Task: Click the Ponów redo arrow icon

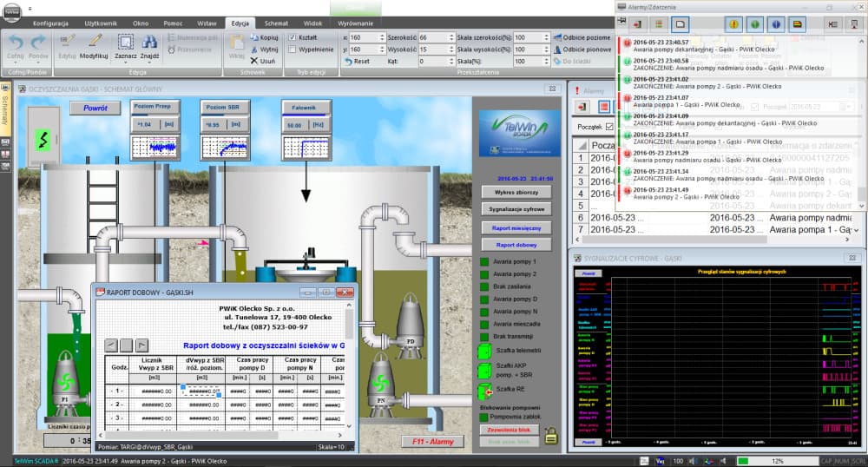Action: (38, 42)
